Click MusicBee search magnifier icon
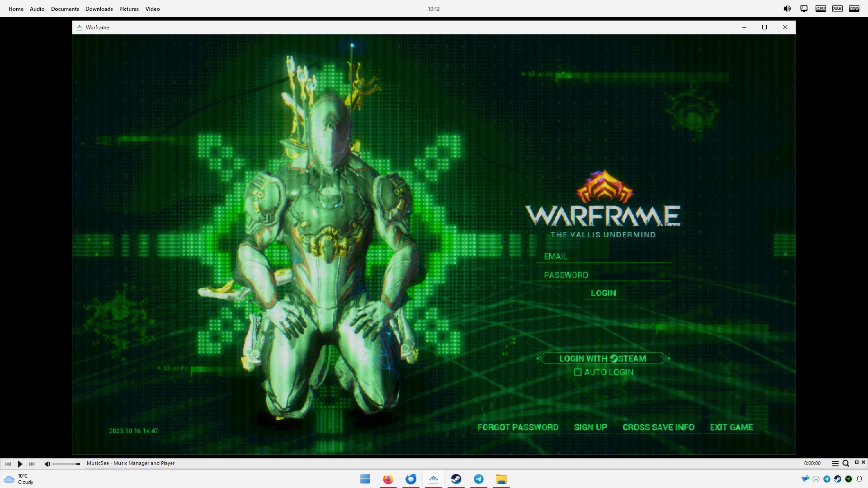 click(845, 464)
